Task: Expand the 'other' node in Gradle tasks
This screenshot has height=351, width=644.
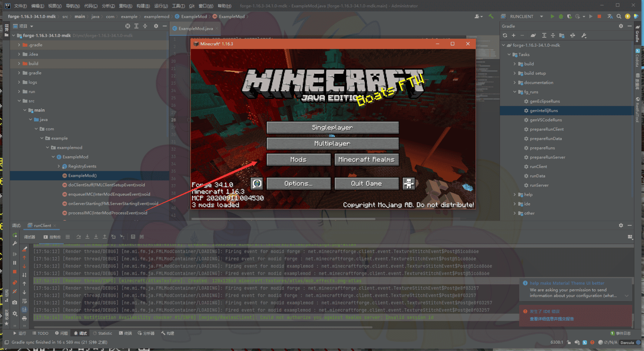Action: [x=515, y=213]
